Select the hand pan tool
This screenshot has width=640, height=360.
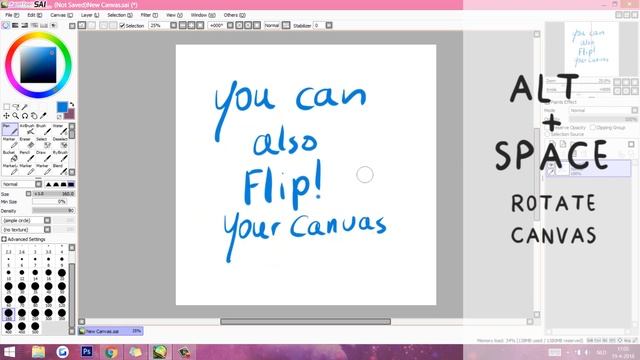[x=34, y=116]
